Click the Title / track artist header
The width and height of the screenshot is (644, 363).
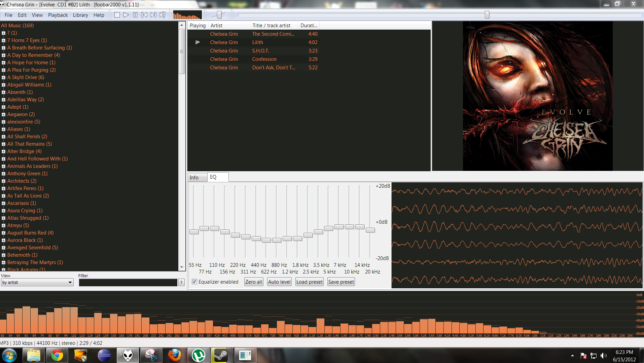click(274, 26)
